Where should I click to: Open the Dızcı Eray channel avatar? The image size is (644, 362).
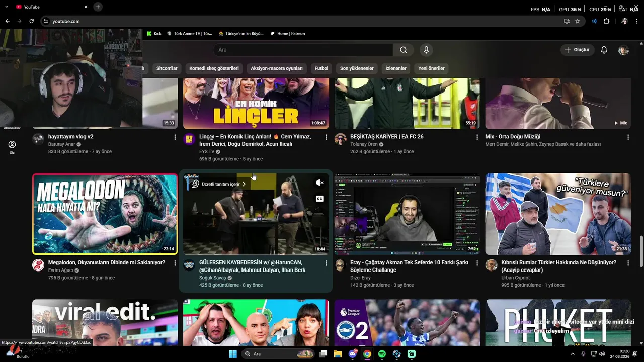341,265
